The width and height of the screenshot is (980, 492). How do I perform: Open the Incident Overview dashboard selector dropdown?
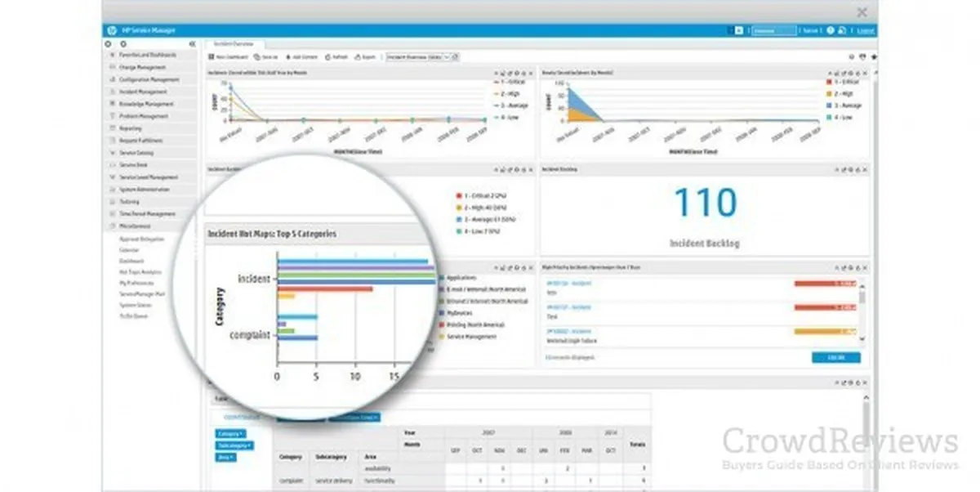[x=418, y=57]
